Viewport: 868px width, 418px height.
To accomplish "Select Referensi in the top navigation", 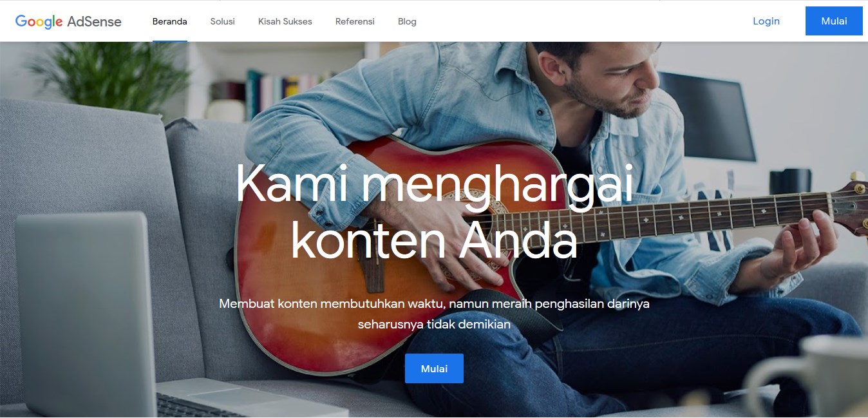I will [355, 21].
